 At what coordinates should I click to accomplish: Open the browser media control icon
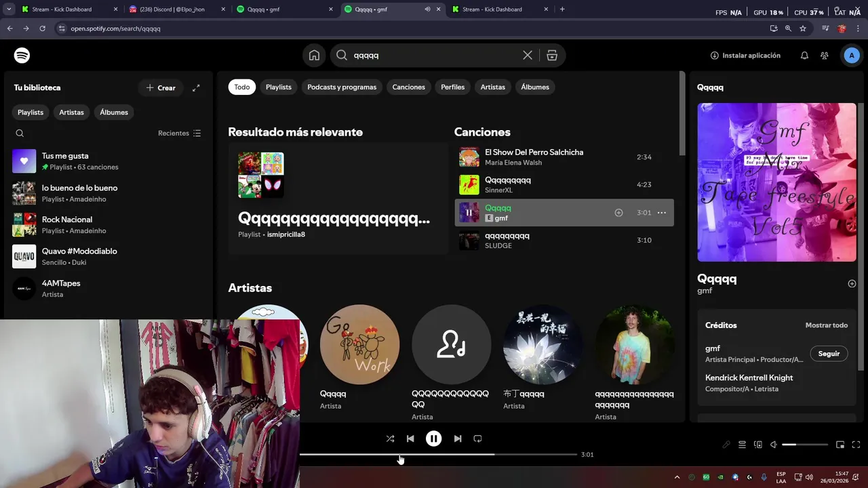(x=825, y=28)
